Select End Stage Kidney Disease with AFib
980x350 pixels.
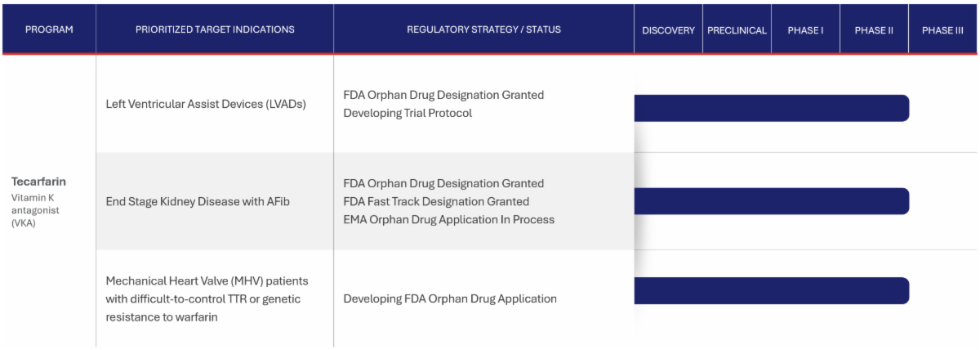(x=198, y=201)
